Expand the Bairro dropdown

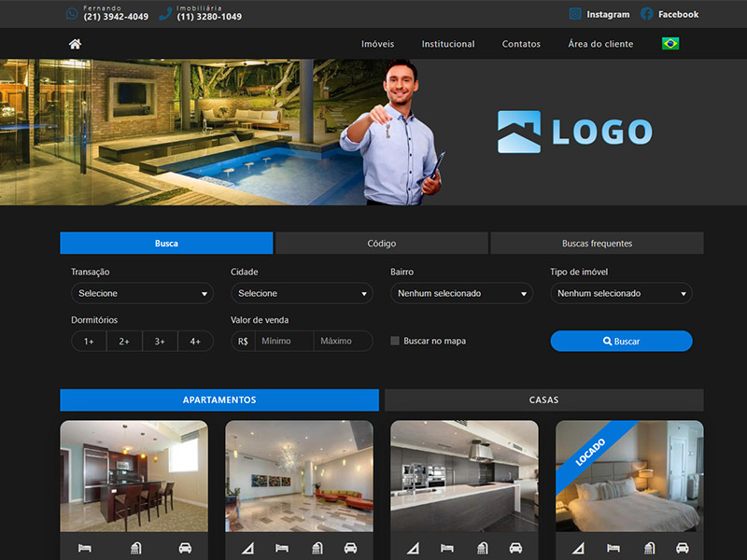point(461,293)
